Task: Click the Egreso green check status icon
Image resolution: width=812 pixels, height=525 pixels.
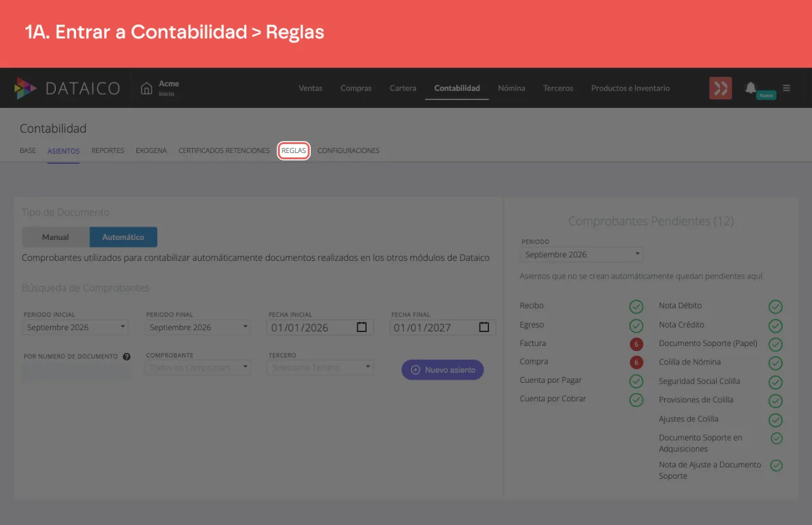Action: [x=636, y=326]
